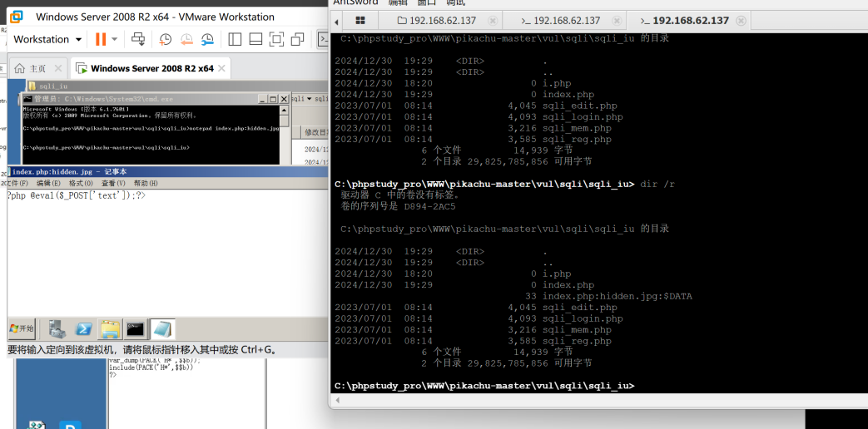Screen dimensions: 868x429
Task: Close the 主页 tab in VMware
Action: coord(59,68)
